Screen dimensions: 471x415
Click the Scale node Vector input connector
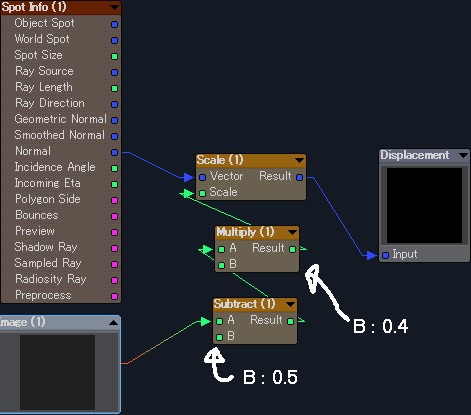coord(202,177)
